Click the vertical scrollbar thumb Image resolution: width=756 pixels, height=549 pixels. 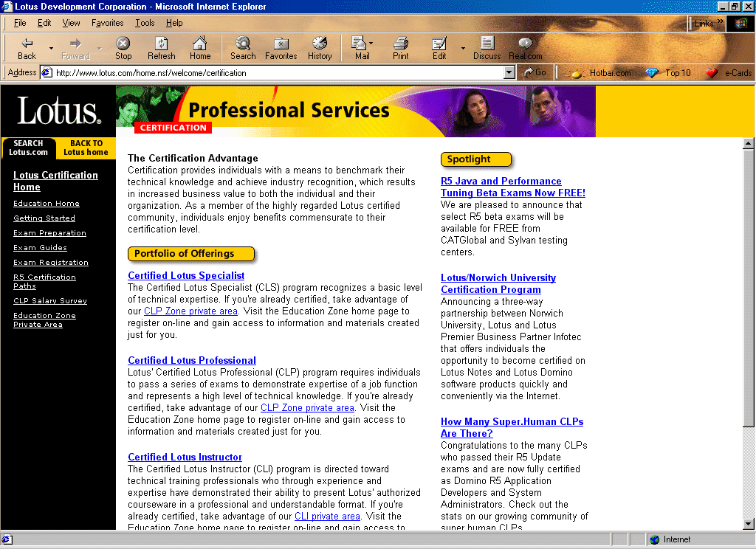[749, 288]
